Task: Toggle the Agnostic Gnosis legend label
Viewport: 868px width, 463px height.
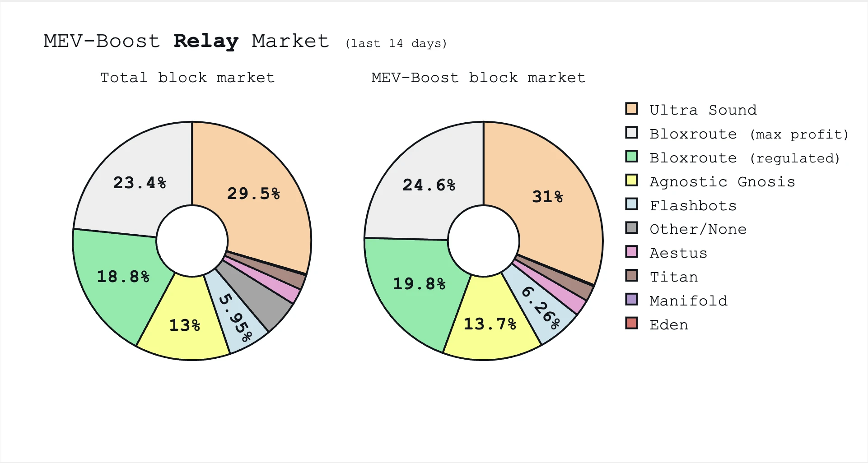Action: pos(722,182)
